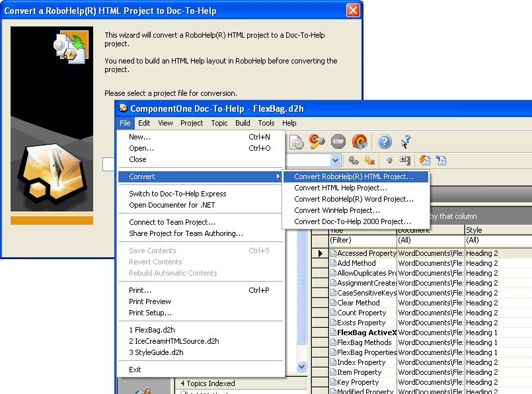Viewport: 532px width, 394px height.
Task: Click the Exists Property row page icon
Action: point(333,323)
